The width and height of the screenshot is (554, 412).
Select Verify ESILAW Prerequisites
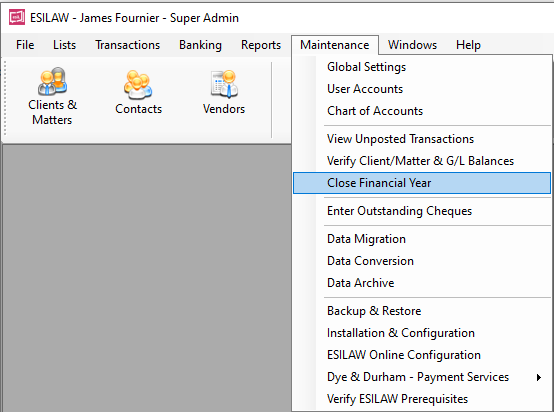tap(422, 399)
